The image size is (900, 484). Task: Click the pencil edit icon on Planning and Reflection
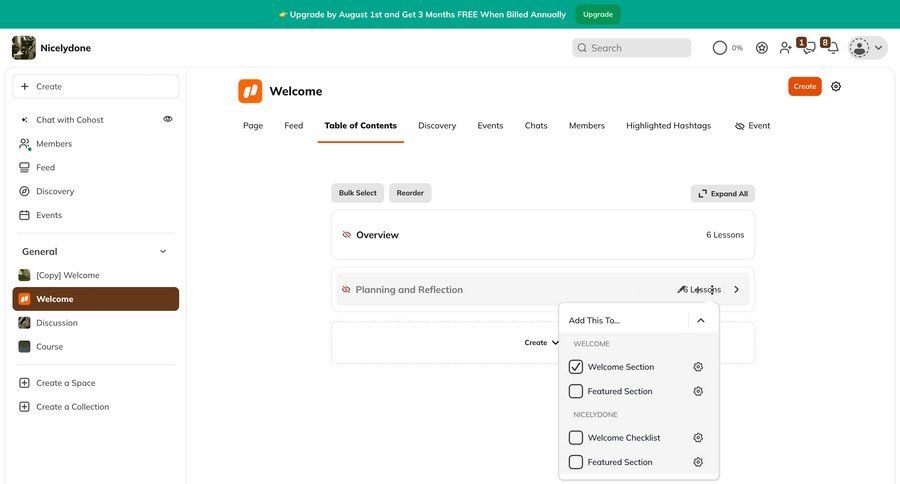(x=681, y=289)
